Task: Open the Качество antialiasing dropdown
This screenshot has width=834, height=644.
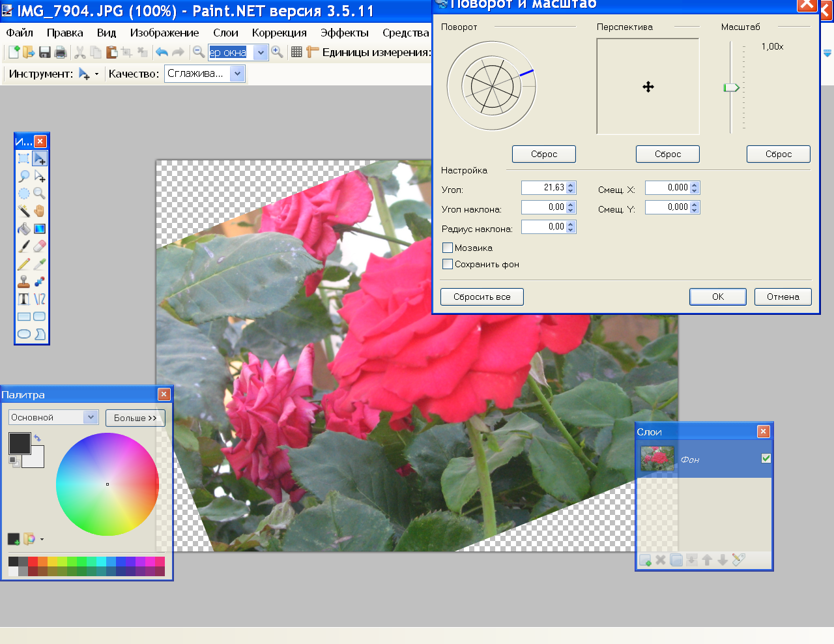Action: [x=238, y=74]
